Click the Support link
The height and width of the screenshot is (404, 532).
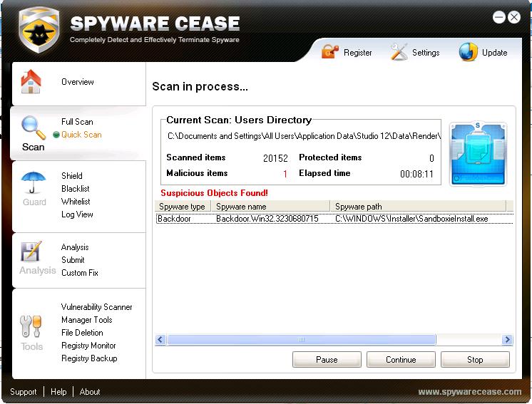tap(23, 392)
